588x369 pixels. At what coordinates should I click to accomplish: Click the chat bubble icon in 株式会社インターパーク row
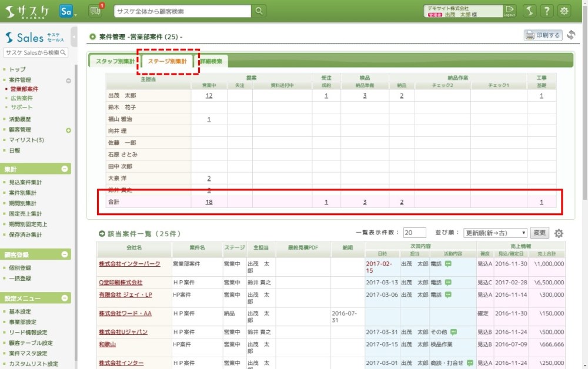point(448,264)
